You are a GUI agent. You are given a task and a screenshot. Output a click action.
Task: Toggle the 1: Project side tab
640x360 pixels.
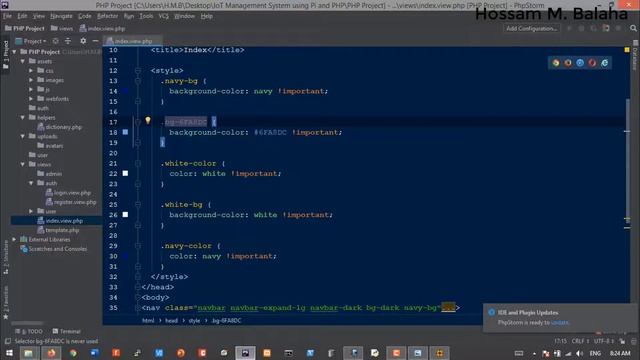(6, 55)
